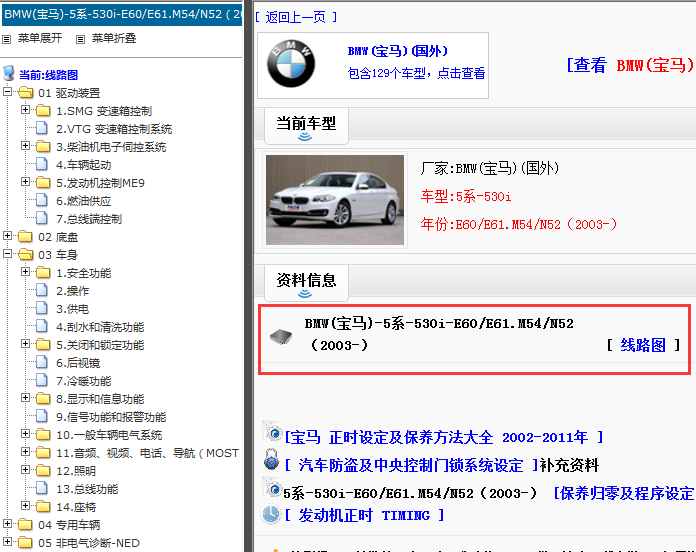Click the 02 底盘 folder icon
This screenshot has height=552, width=696.
pyautogui.click(x=25, y=236)
